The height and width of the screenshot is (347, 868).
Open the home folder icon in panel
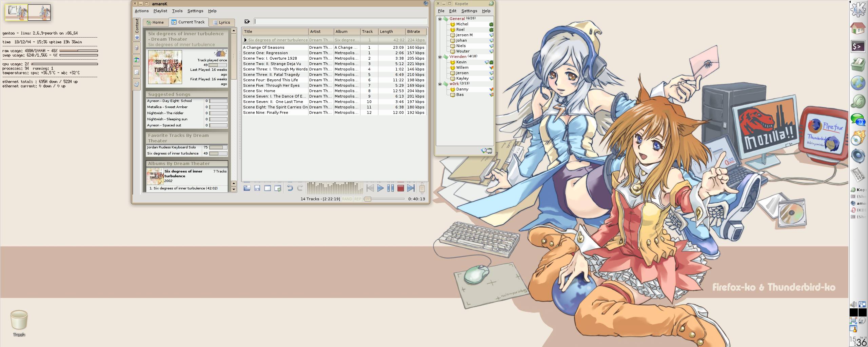point(858,28)
